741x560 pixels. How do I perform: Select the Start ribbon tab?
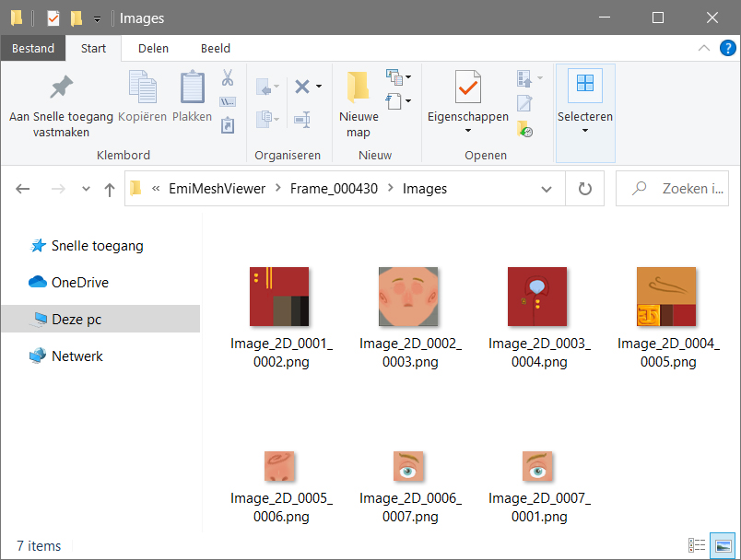(93, 48)
